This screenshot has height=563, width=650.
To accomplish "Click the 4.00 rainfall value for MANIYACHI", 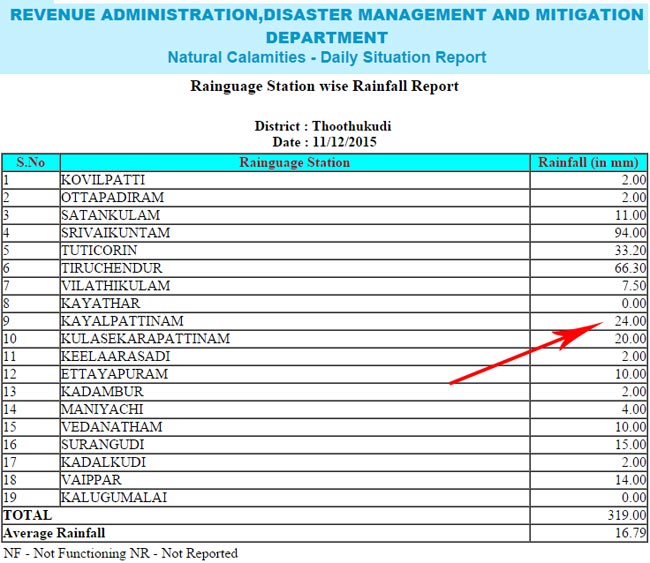I will [x=634, y=409].
